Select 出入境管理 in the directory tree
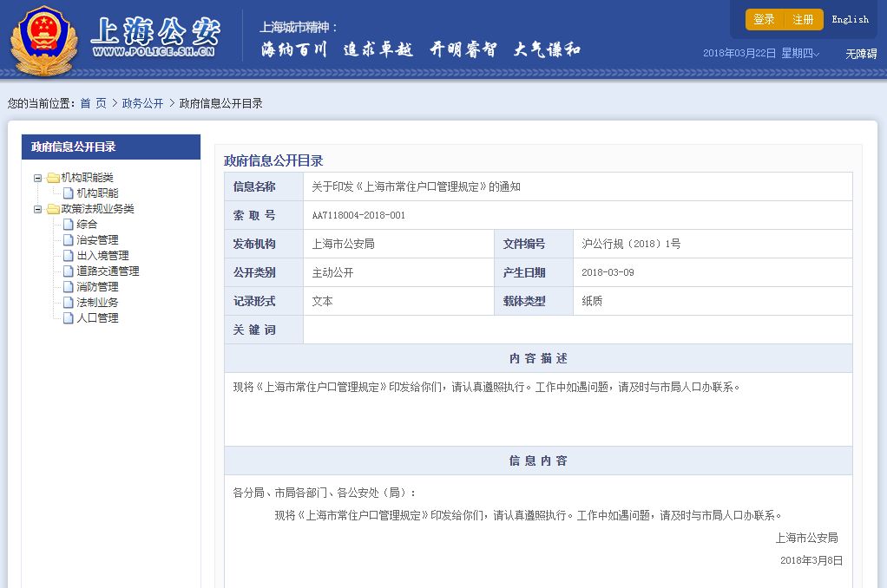This screenshot has height=588, width=887. click(x=102, y=256)
